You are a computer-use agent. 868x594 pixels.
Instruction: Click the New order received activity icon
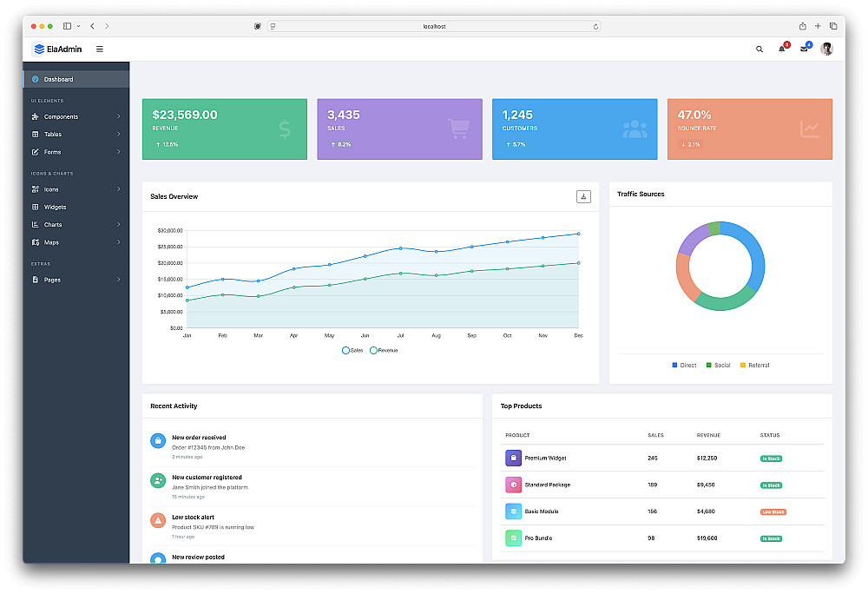coord(158,440)
